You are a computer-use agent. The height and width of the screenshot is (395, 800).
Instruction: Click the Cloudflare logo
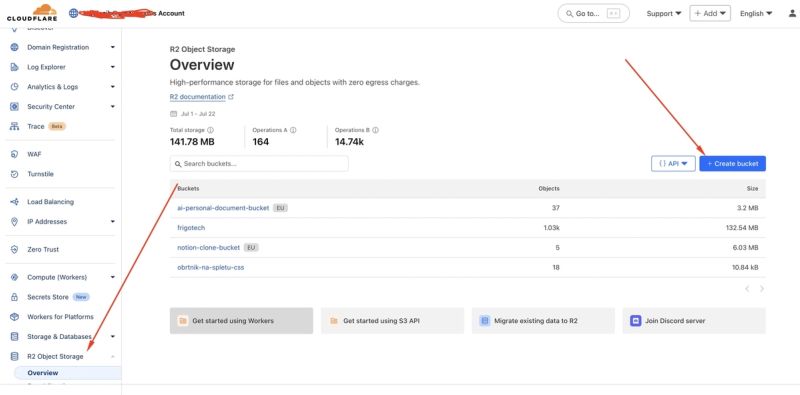coord(32,13)
